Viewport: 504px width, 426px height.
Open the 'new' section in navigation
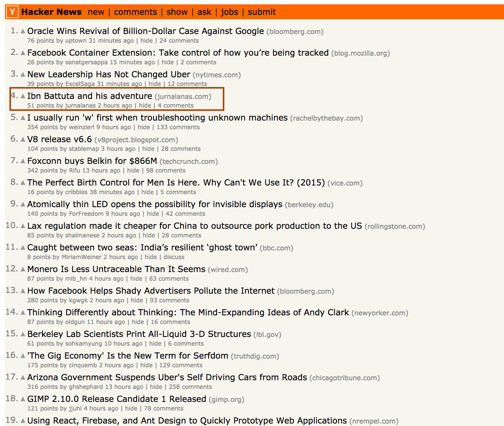coord(96,12)
